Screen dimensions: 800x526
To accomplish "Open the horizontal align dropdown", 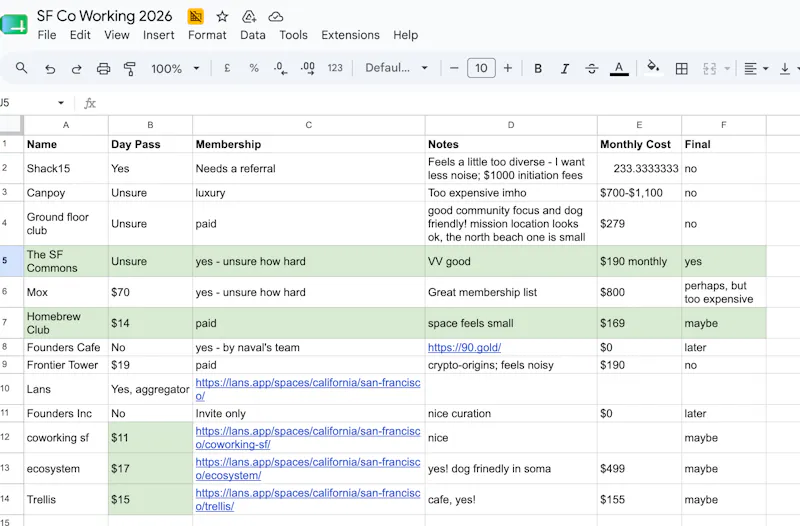I will [x=756, y=68].
